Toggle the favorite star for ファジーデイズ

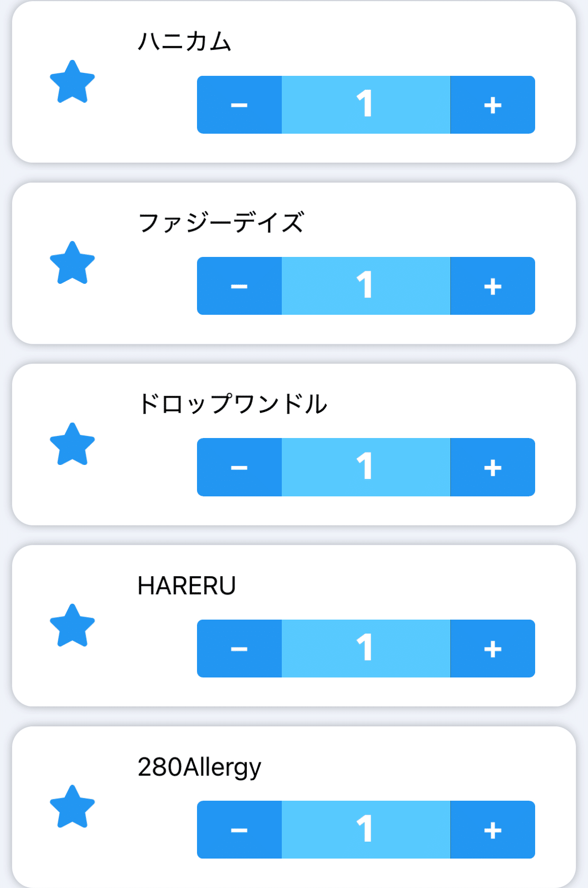pyautogui.click(x=72, y=263)
